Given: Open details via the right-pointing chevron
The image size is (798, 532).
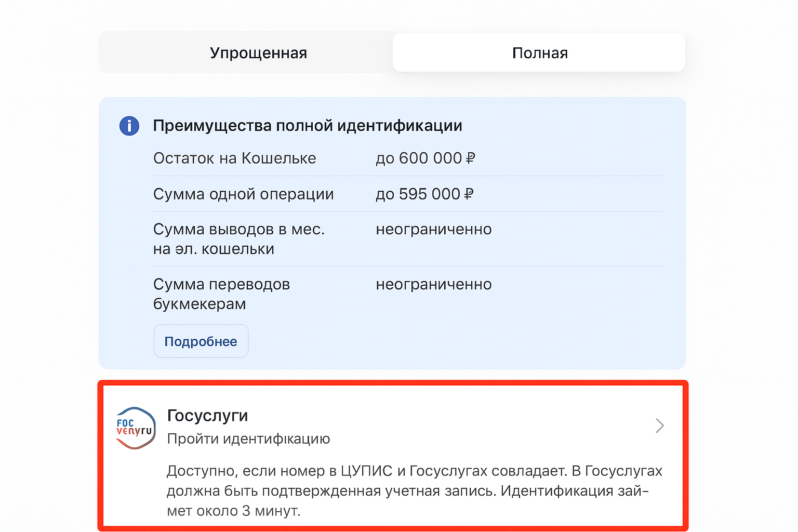Looking at the screenshot, I should tap(659, 425).
